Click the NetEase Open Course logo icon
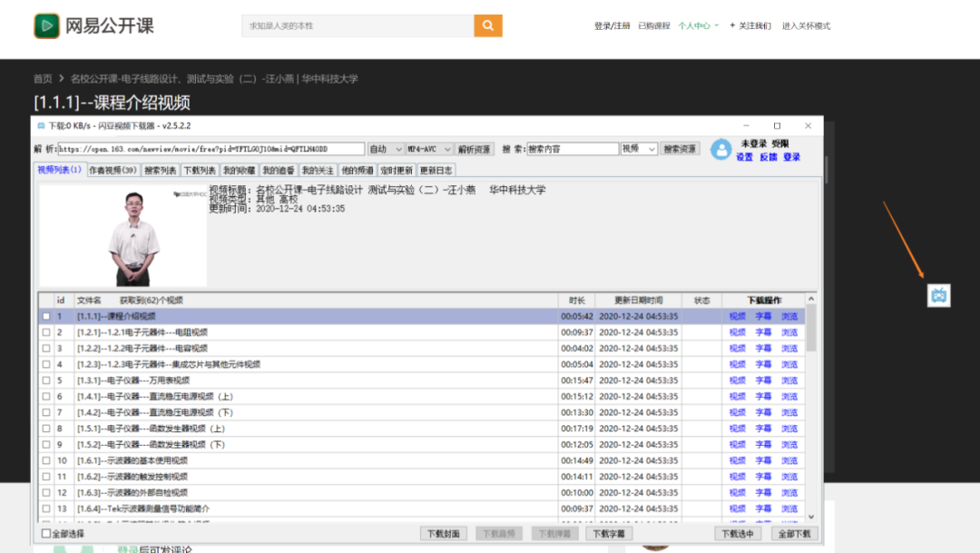Viewport: 980px width, 553px height. tap(46, 25)
